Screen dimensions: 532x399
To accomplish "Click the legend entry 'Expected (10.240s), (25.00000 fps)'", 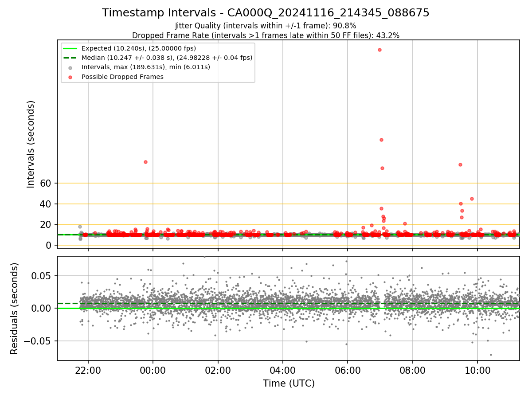I will click(x=139, y=48).
